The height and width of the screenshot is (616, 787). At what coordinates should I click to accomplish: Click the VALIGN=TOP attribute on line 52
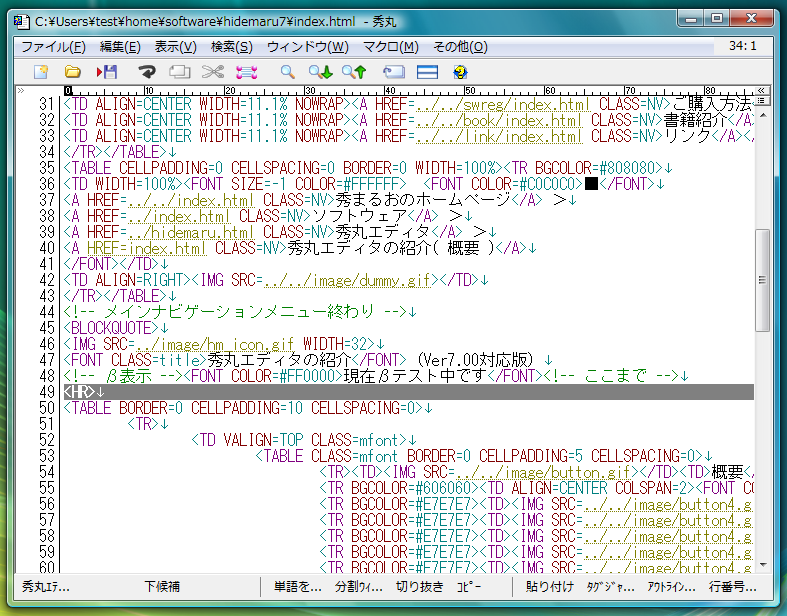click(263, 440)
